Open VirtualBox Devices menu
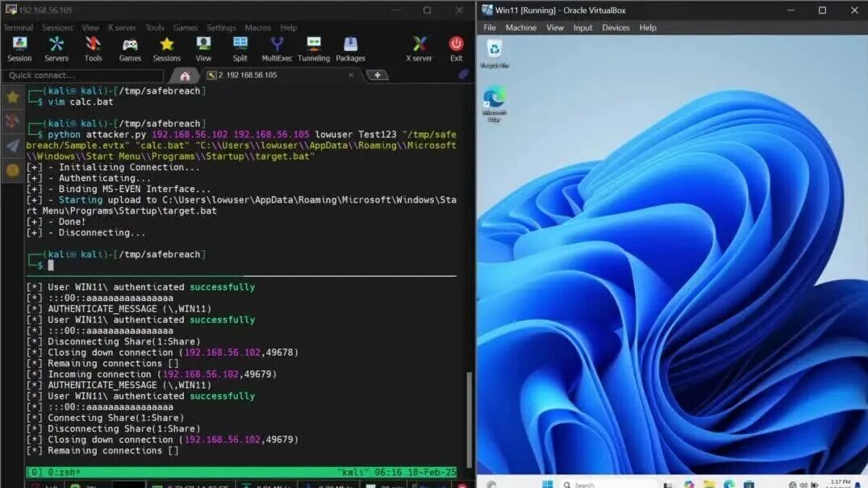Viewport: 868px width, 488px height. click(616, 27)
